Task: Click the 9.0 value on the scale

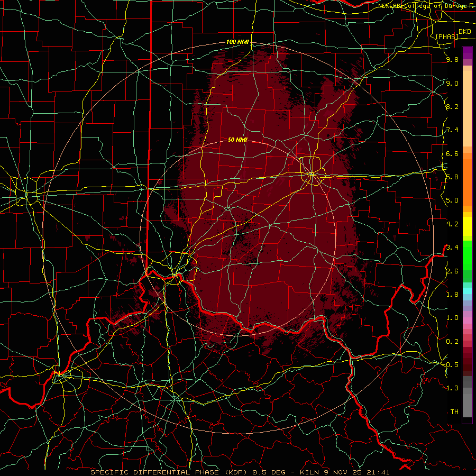Action: point(452,83)
